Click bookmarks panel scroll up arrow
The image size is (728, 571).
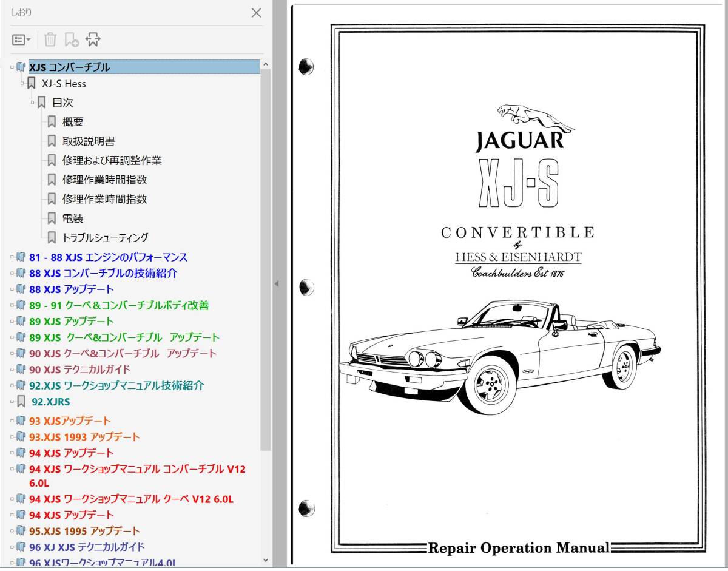266,63
